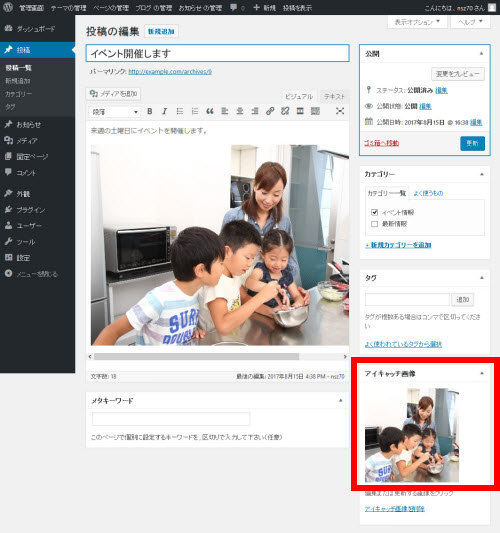
Task: Click the featured image thumbnail
Action: tap(412, 435)
